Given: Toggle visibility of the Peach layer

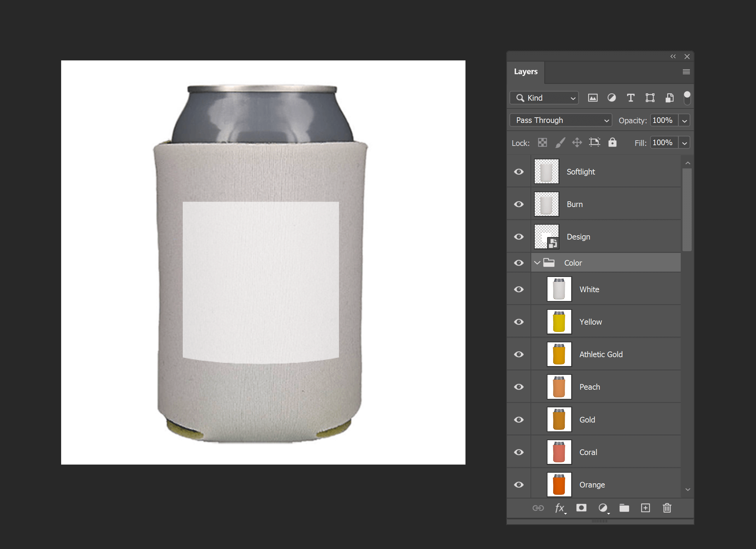Looking at the screenshot, I should coord(518,387).
